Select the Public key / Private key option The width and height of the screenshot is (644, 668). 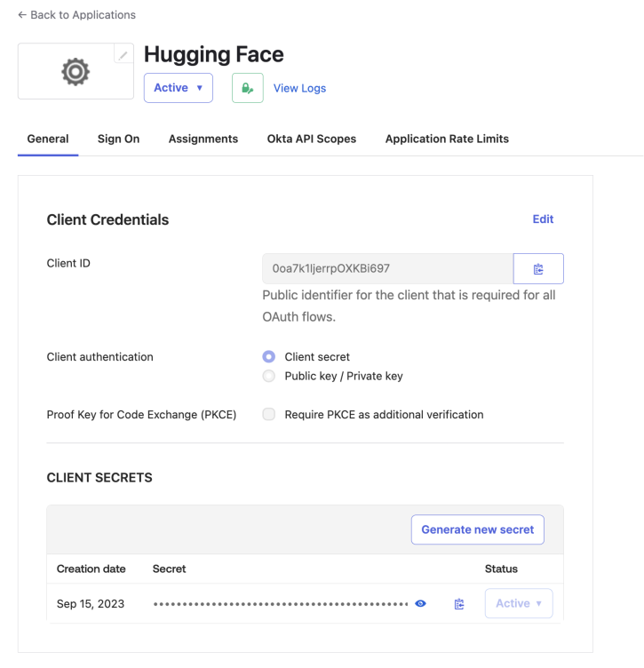[269, 376]
